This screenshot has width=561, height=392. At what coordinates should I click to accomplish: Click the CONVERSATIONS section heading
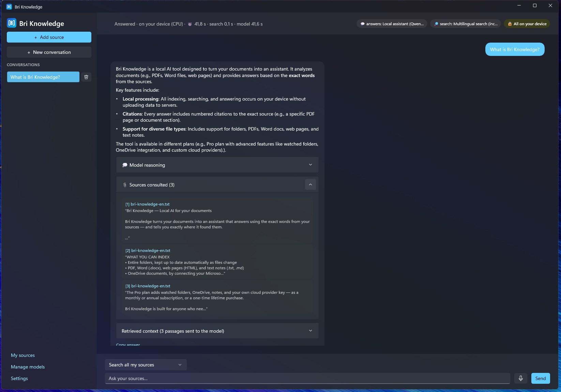click(23, 65)
